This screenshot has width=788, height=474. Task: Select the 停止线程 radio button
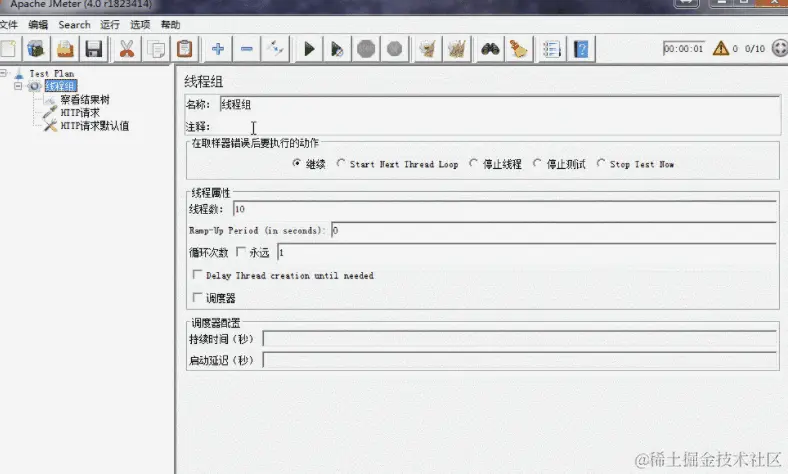473,163
